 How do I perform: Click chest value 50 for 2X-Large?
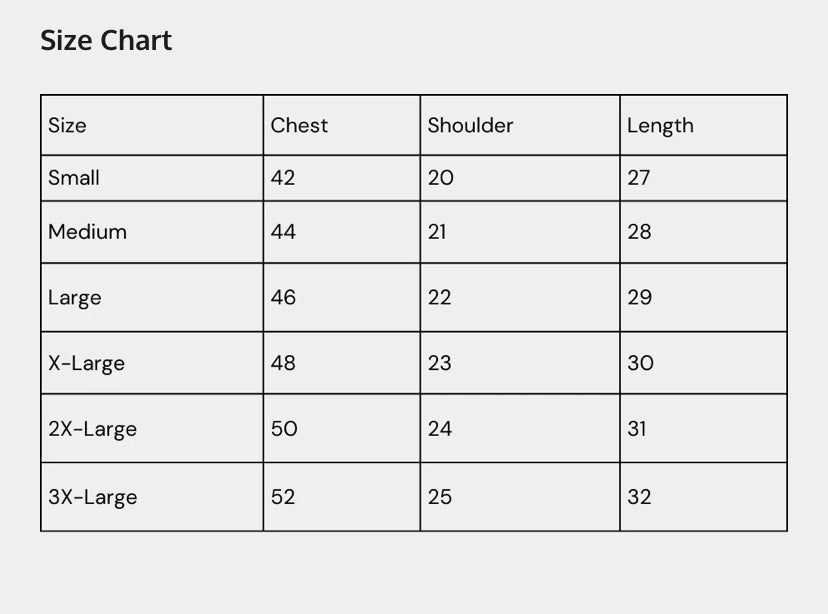(284, 429)
